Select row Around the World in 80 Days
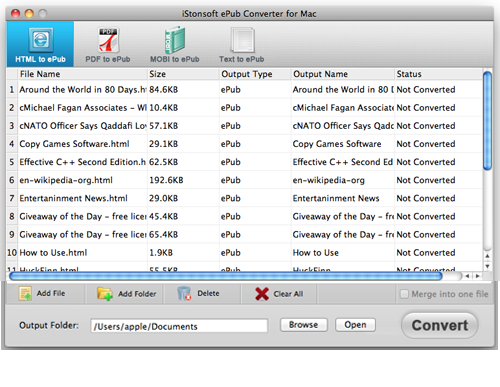500x387 pixels. point(245,90)
